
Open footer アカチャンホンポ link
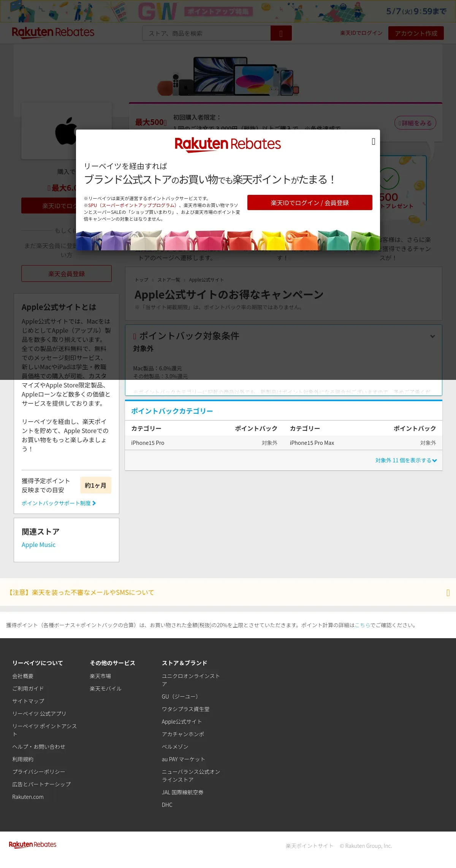[x=183, y=734]
